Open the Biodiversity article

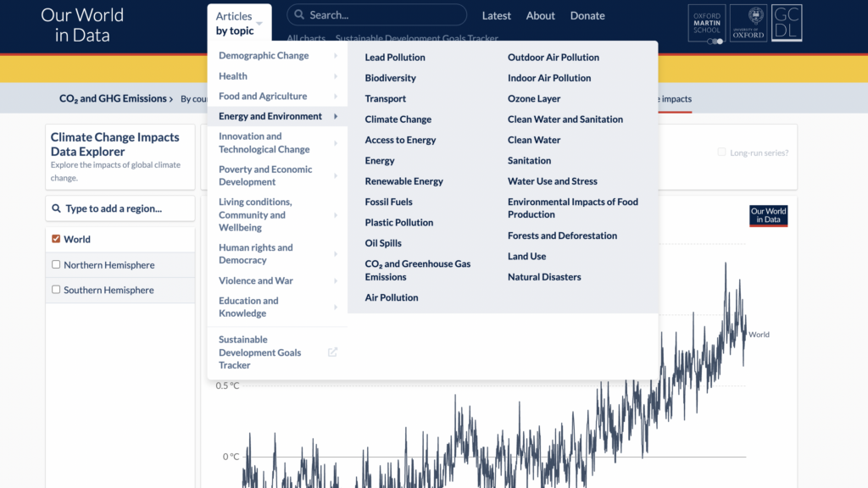pyautogui.click(x=390, y=78)
